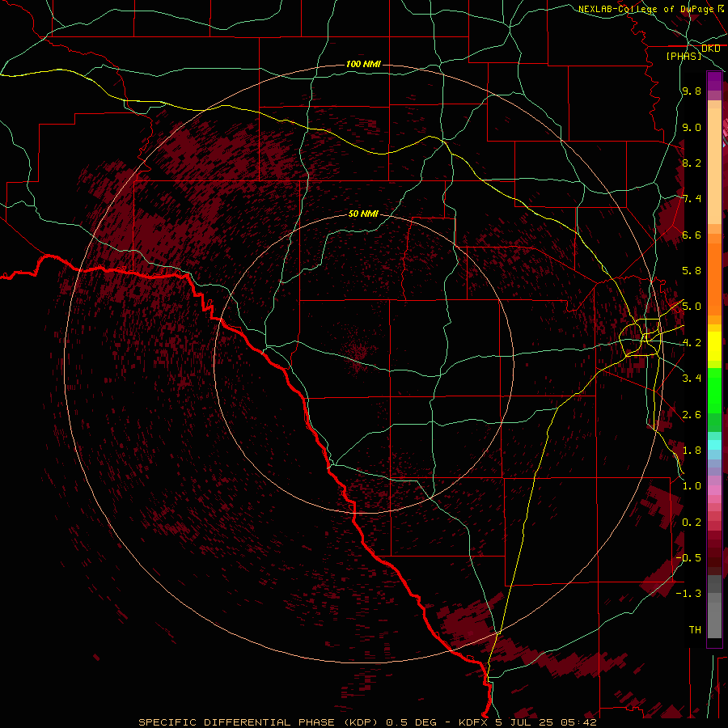Click the 2.6 legend value
The width and height of the screenshot is (728, 728).
point(692,415)
